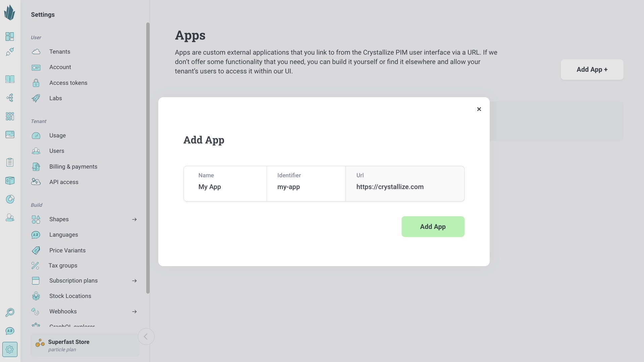Select the Users icon under Tenant section

coord(36,151)
